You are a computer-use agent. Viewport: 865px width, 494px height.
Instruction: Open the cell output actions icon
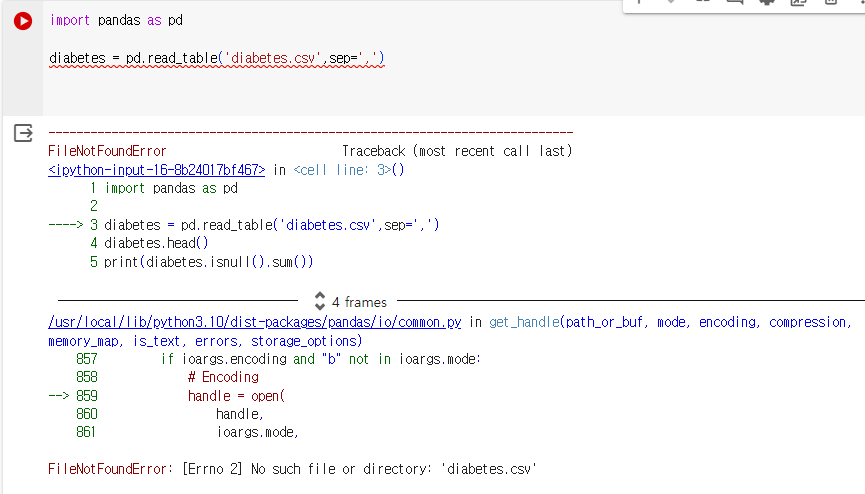(23, 133)
